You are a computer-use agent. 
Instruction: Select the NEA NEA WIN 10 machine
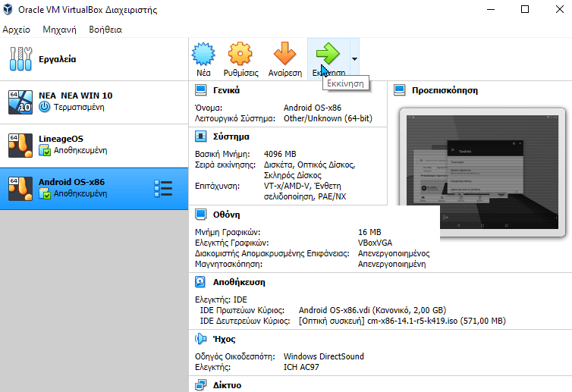click(x=94, y=102)
